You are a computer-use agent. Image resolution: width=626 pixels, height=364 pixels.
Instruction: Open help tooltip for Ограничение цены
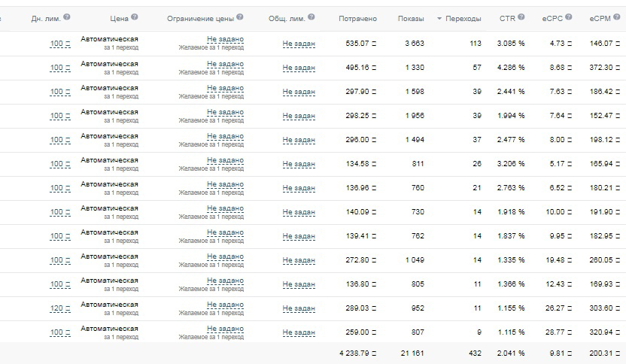point(239,17)
